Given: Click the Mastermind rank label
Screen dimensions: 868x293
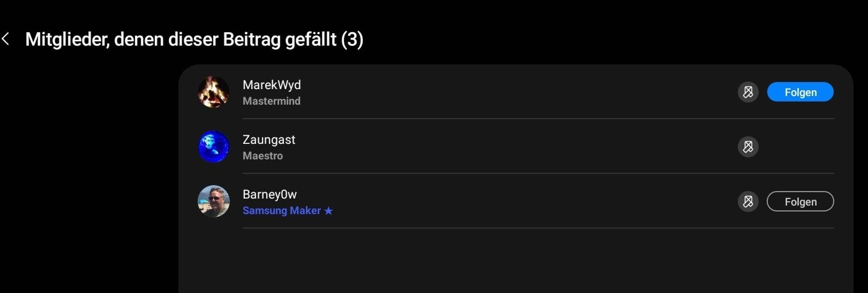Looking at the screenshot, I should 272,101.
